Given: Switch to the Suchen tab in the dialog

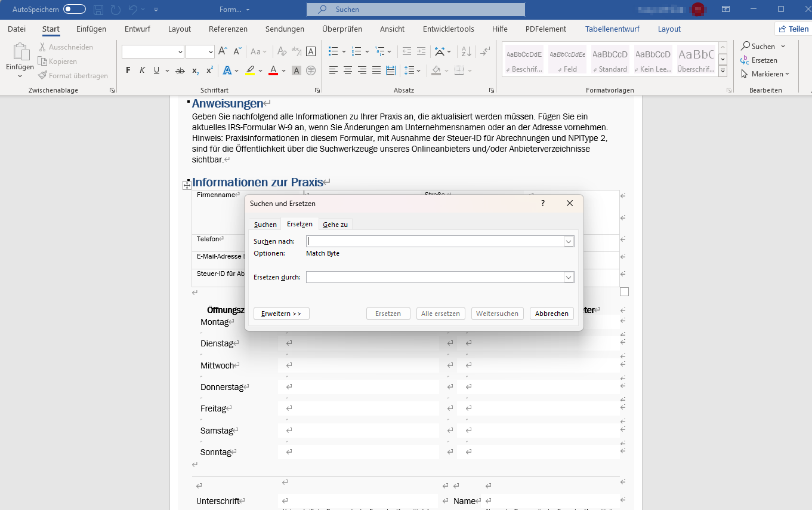Looking at the screenshot, I should click(x=265, y=225).
